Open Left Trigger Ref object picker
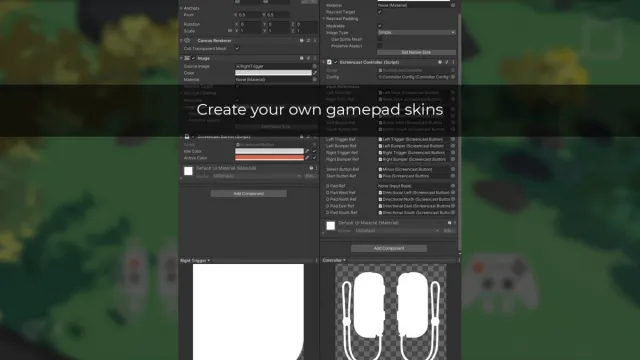The image size is (640, 360). [453, 139]
